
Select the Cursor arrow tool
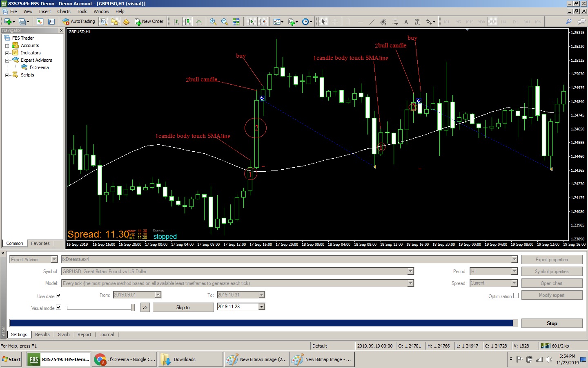coord(323,22)
